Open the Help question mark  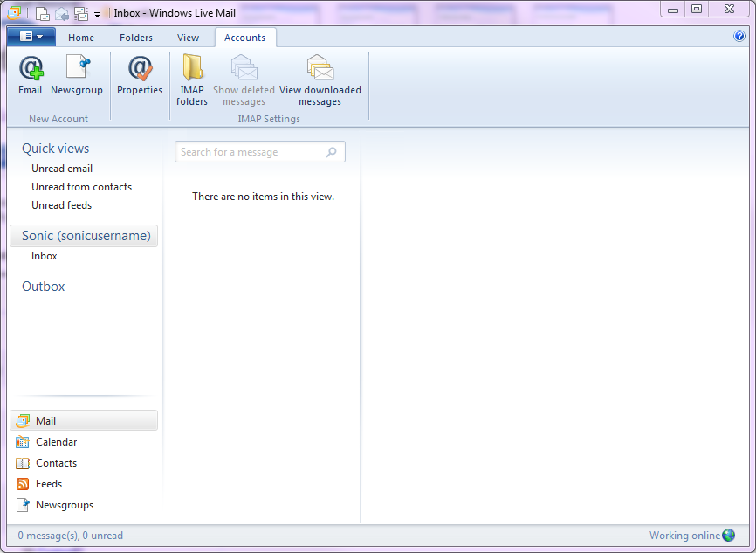pos(739,38)
